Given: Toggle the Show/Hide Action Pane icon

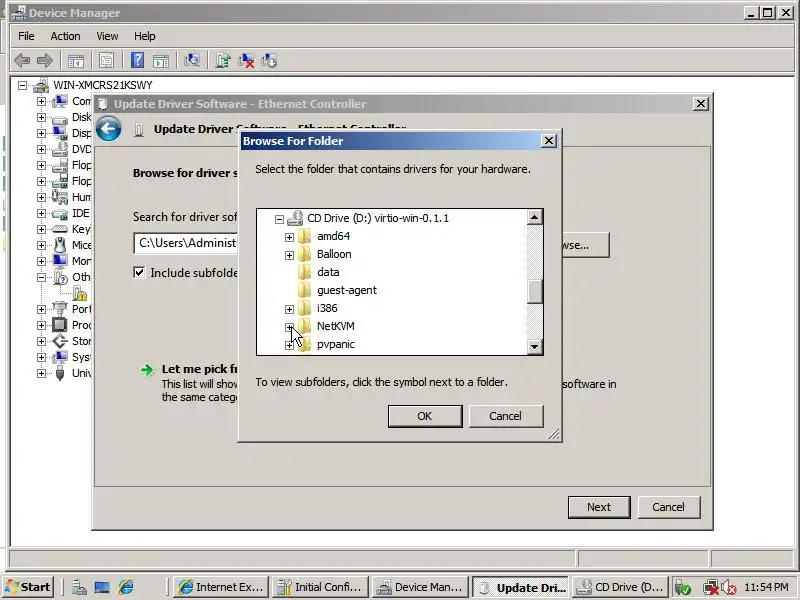Looking at the screenshot, I should point(161,61).
